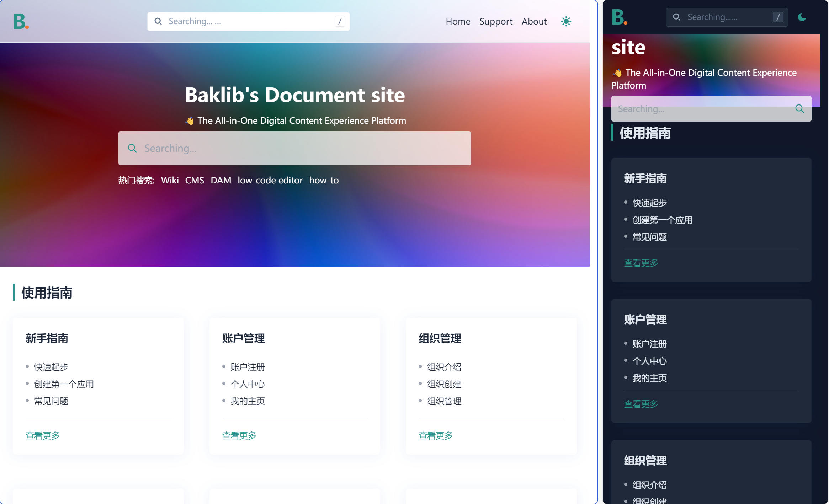The height and width of the screenshot is (504, 829).
Task: Open the Support navigation item
Action: pos(496,21)
